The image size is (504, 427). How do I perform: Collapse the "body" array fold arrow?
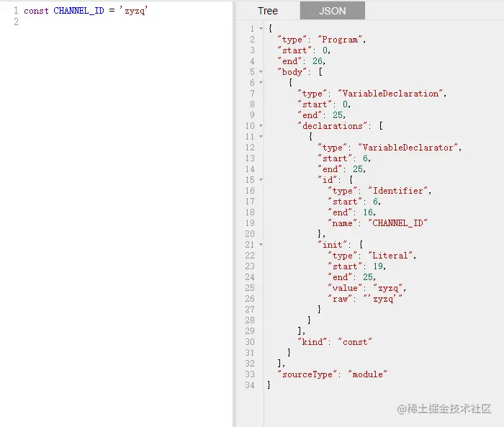tap(261, 72)
